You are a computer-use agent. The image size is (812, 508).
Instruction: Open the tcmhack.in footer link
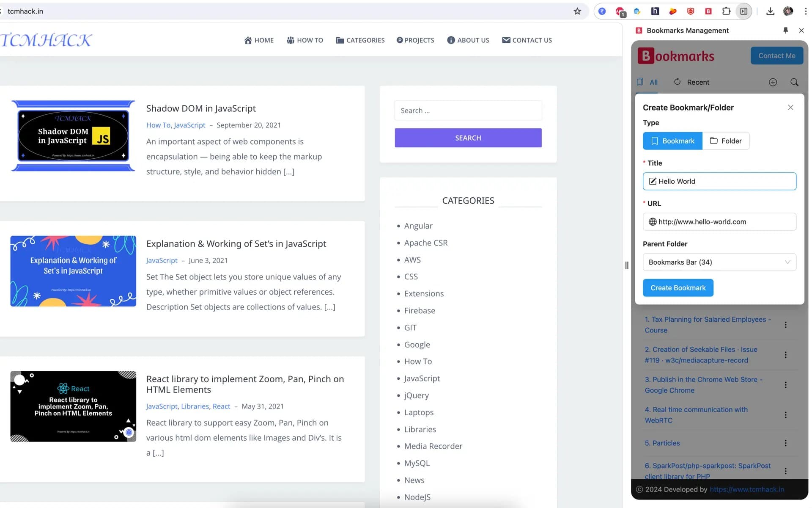click(x=746, y=489)
